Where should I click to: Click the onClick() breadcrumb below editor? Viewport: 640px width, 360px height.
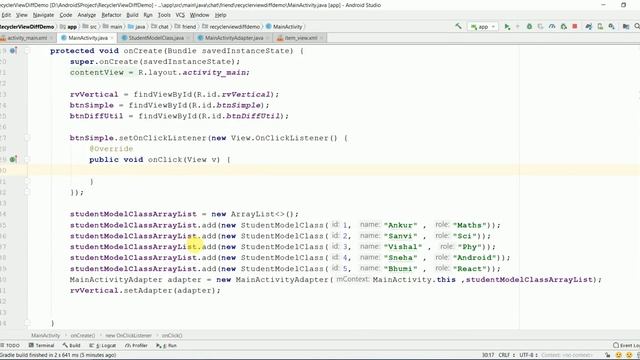(x=172, y=336)
